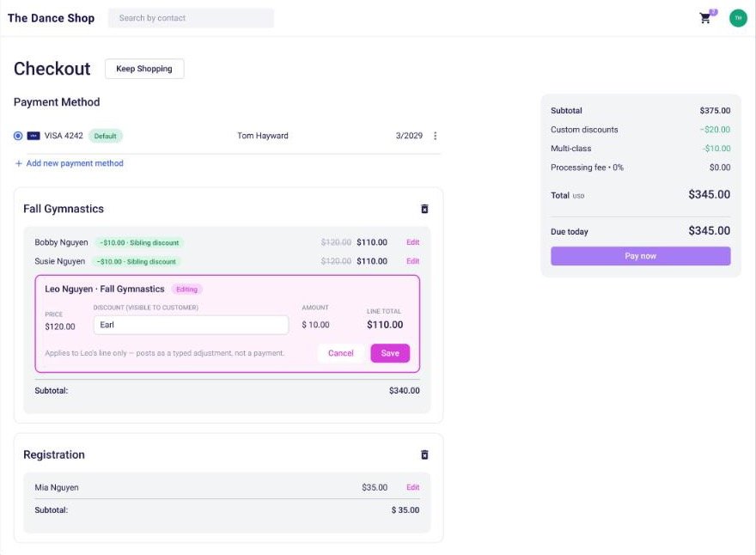This screenshot has width=756, height=555.
Task: Click The Dance Shop logo title
Action: click(x=51, y=18)
